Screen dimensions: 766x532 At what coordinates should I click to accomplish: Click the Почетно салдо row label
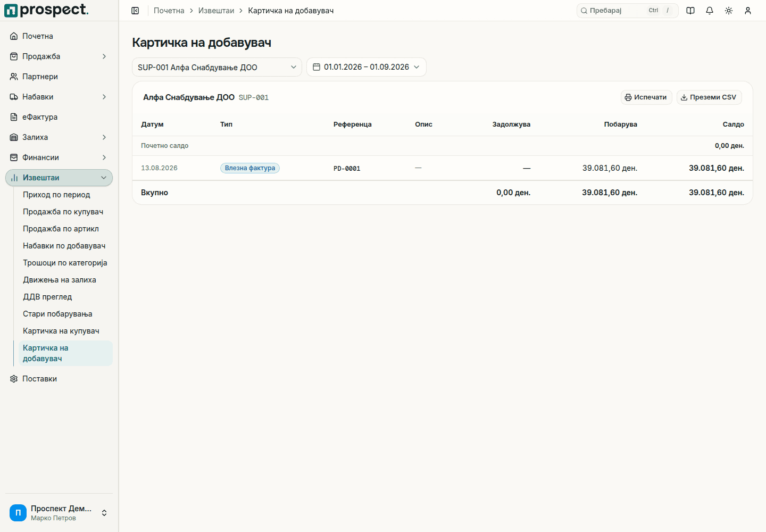164,146
